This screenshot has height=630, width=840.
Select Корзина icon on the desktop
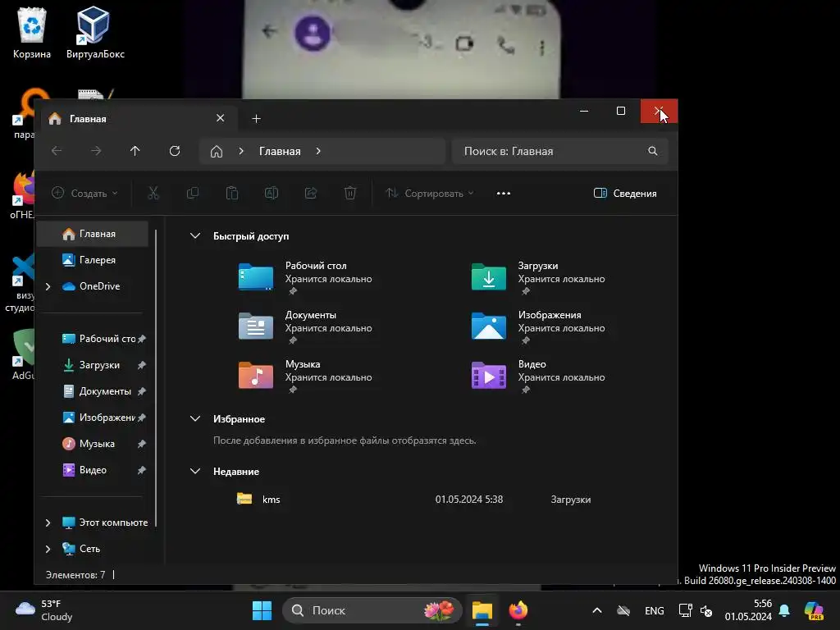32,33
